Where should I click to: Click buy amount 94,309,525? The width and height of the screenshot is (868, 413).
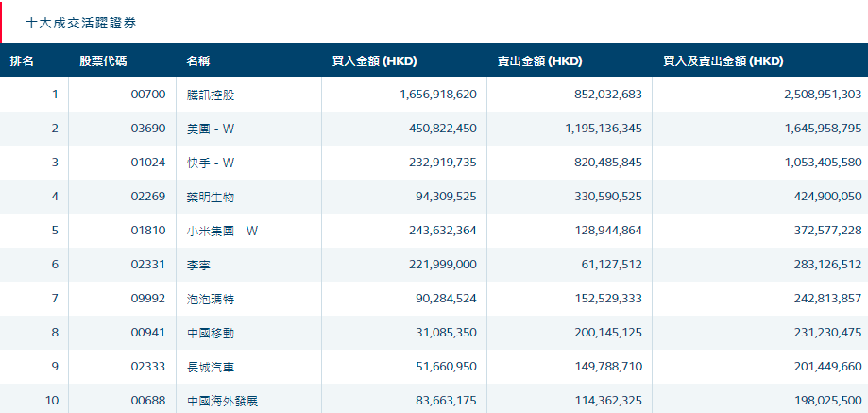(446, 197)
